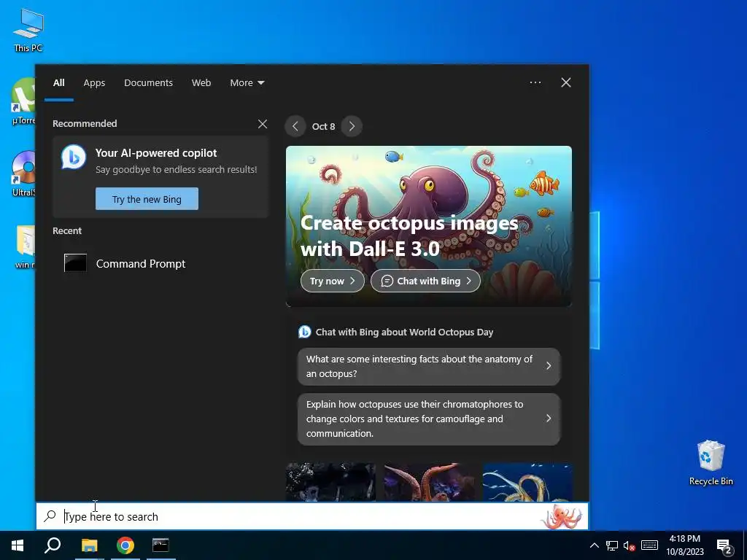Go to the previous day arrow

click(x=295, y=126)
